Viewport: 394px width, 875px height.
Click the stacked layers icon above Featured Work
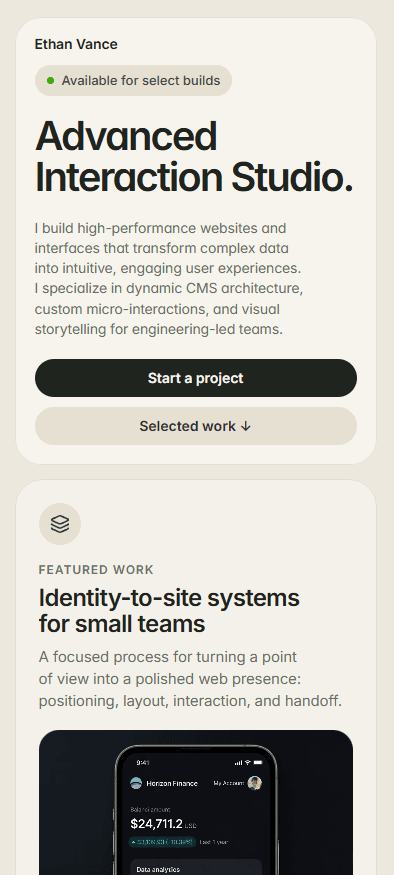[x=60, y=524]
